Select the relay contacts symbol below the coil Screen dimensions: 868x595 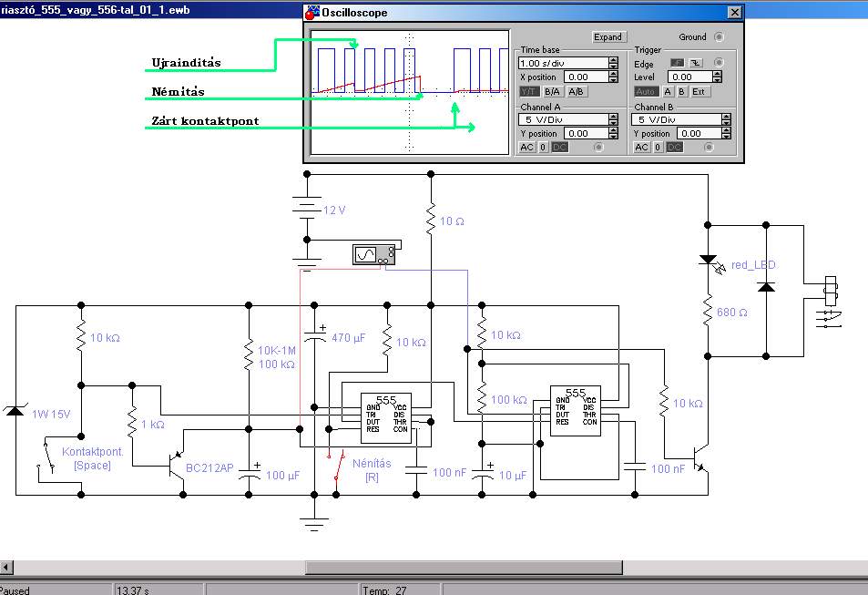(x=829, y=320)
